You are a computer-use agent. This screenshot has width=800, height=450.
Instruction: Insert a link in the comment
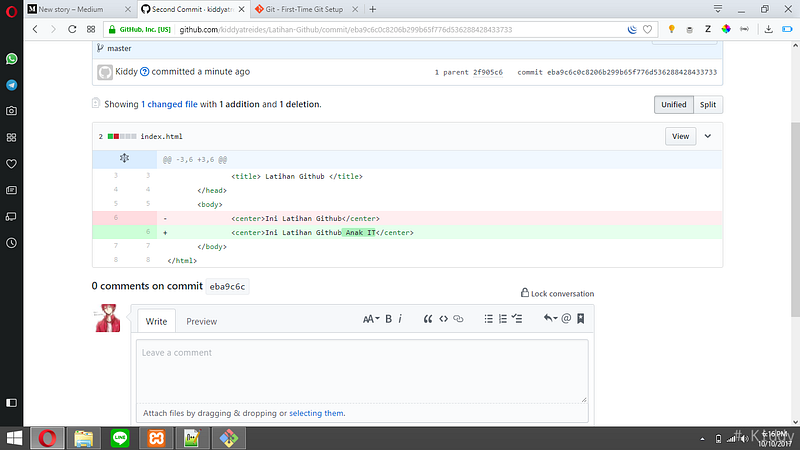[x=458, y=319]
